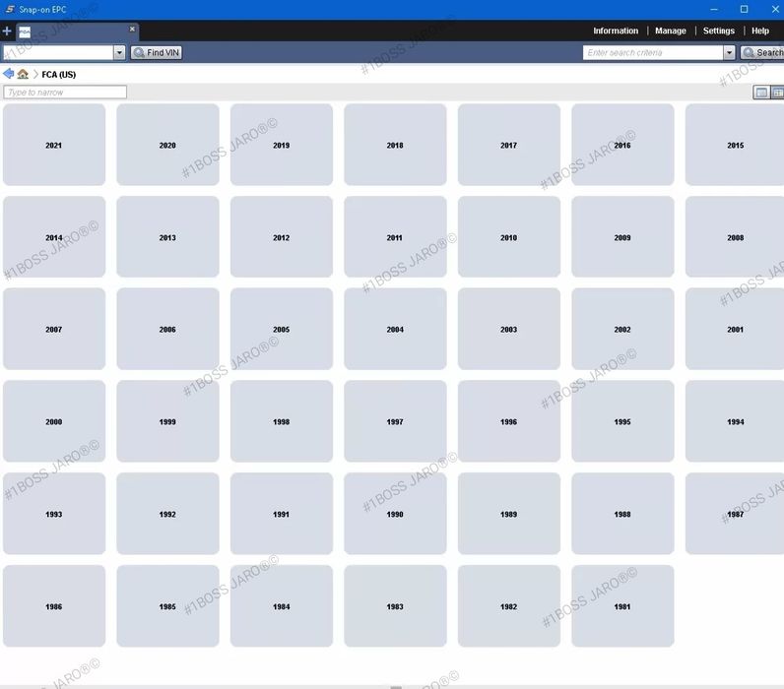Select the 2019 year tile

click(x=282, y=145)
